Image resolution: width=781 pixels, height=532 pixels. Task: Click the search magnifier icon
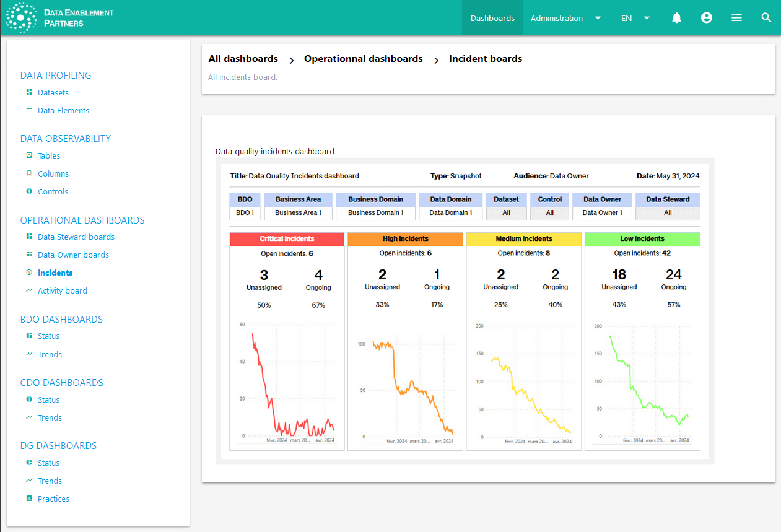click(x=766, y=18)
